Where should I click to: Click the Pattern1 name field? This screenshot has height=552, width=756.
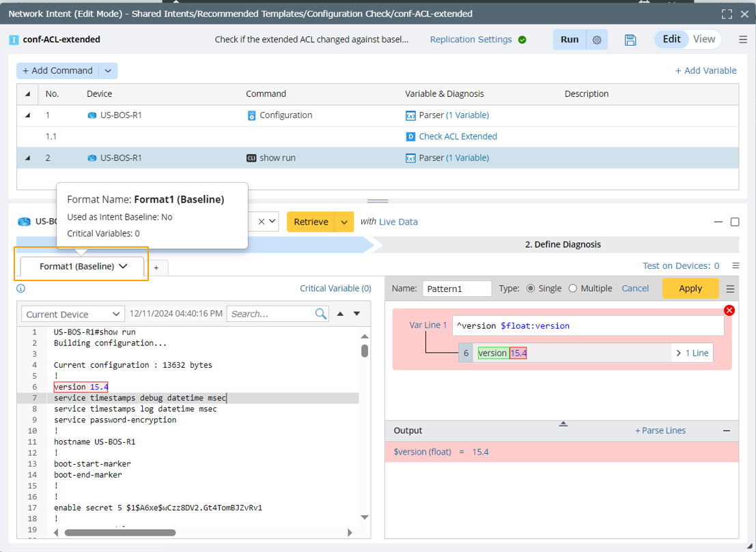[x=456, y=289]
